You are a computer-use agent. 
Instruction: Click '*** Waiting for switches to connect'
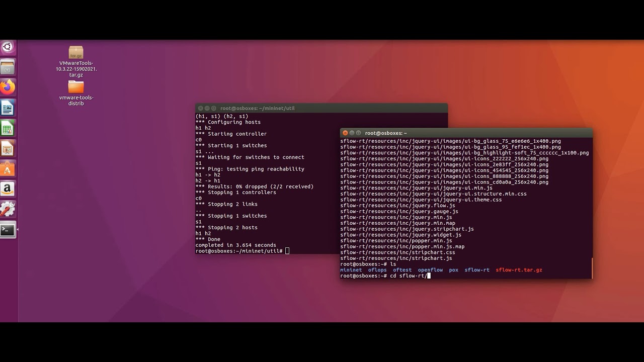tap(250, 157)
